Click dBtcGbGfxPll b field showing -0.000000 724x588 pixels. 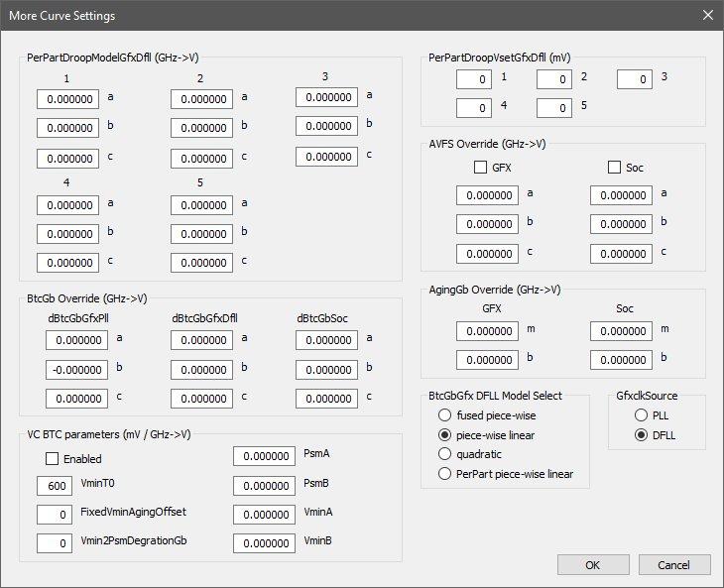point(76,370)
